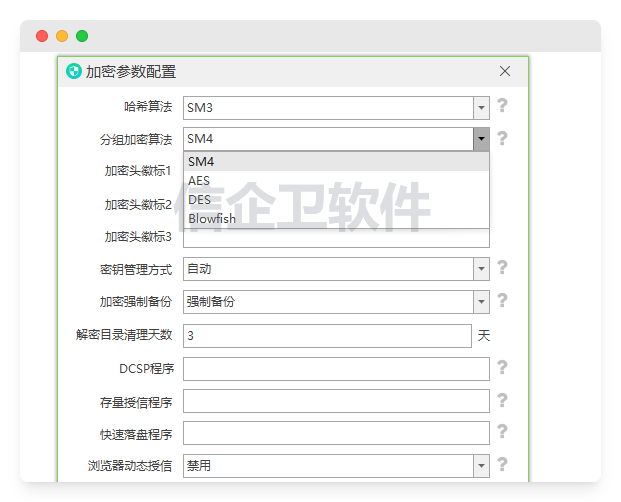
Task: Click the help icon beside 哈希算法
Action: click(x=502, y=106)
